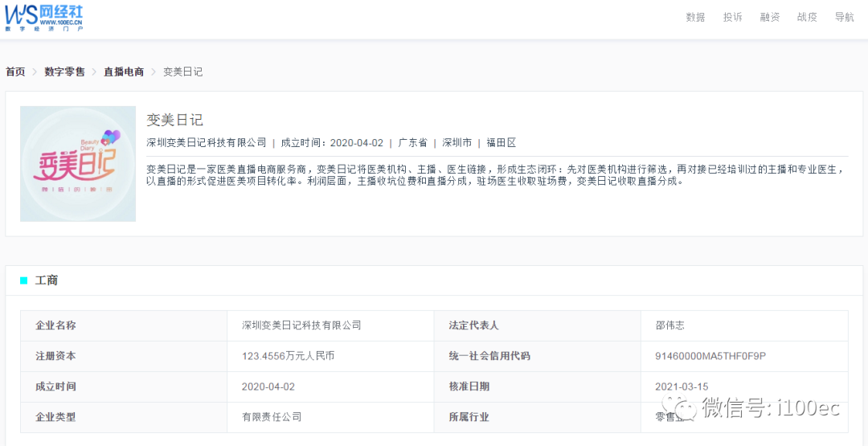Open the 数据 navigation menu item
The width and height of the screenshot is (868, 446).
coord(695,17)
